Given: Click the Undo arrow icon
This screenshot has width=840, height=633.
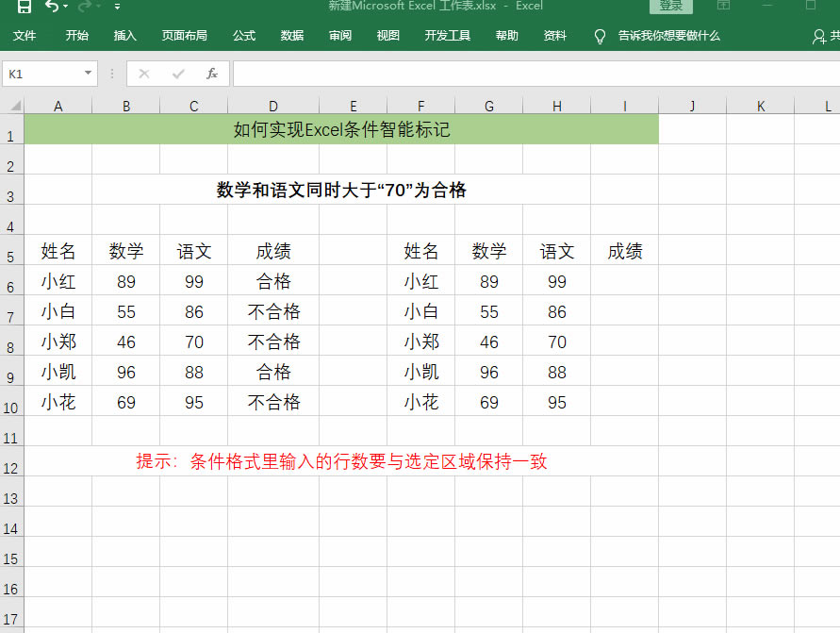Looking at the screenshot, I should click(51, 7).
